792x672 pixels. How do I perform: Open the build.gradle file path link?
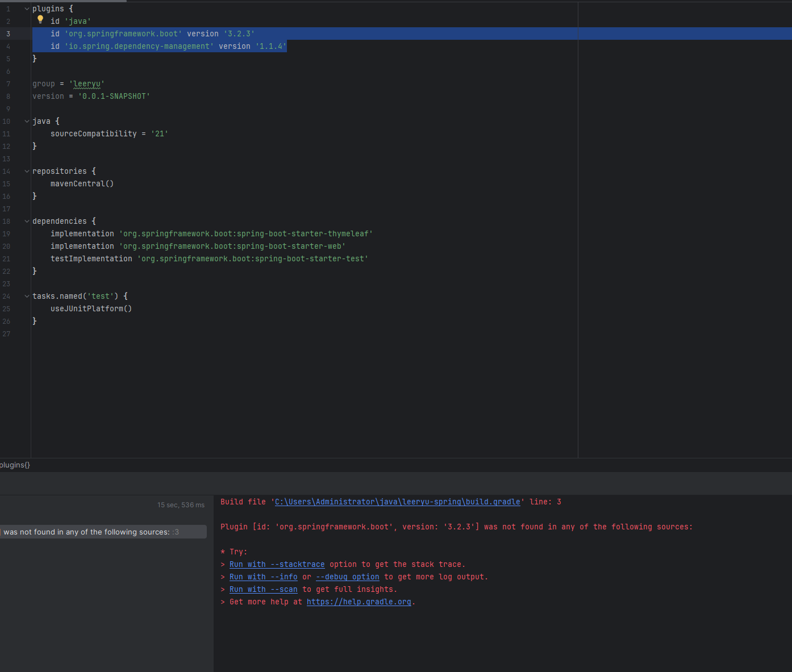pyautogui.click(x=397, y=502)
